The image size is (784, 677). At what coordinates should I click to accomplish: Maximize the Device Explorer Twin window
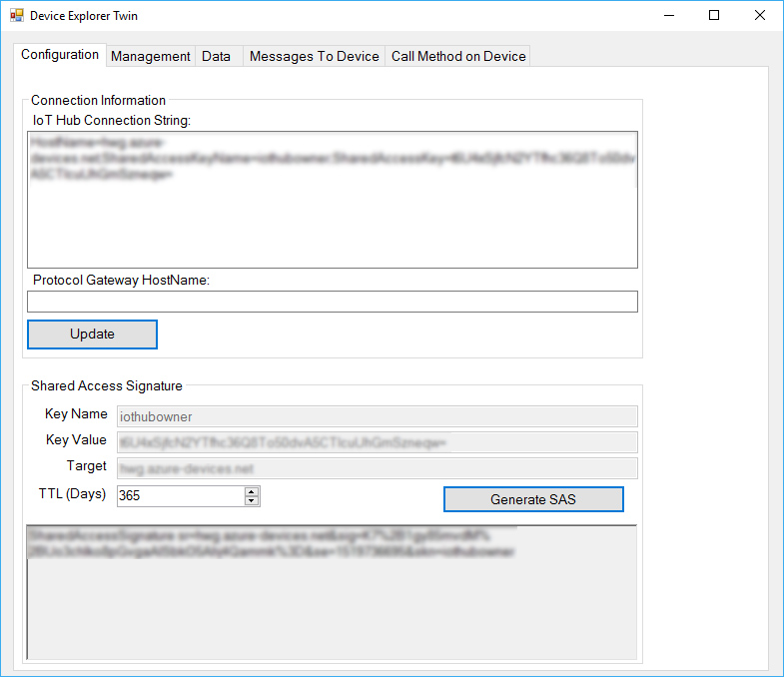click(714, 16)
